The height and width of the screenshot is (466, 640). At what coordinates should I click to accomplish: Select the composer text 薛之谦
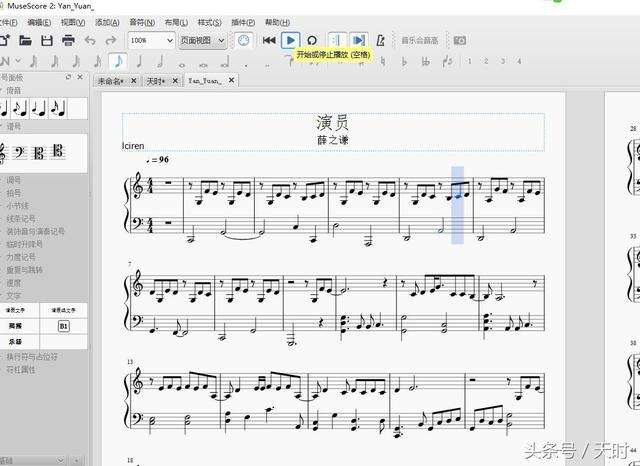333,140
